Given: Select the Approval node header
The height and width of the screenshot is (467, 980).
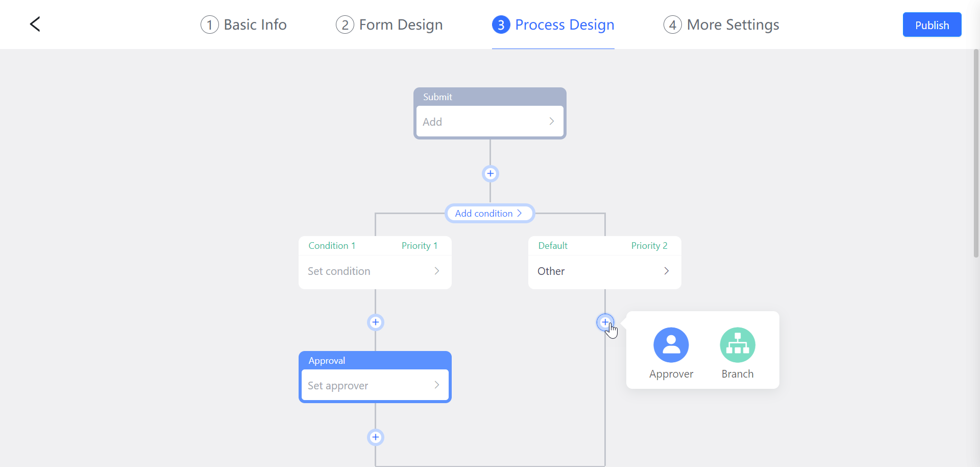Looking at the screenshot, I should 327,360.
